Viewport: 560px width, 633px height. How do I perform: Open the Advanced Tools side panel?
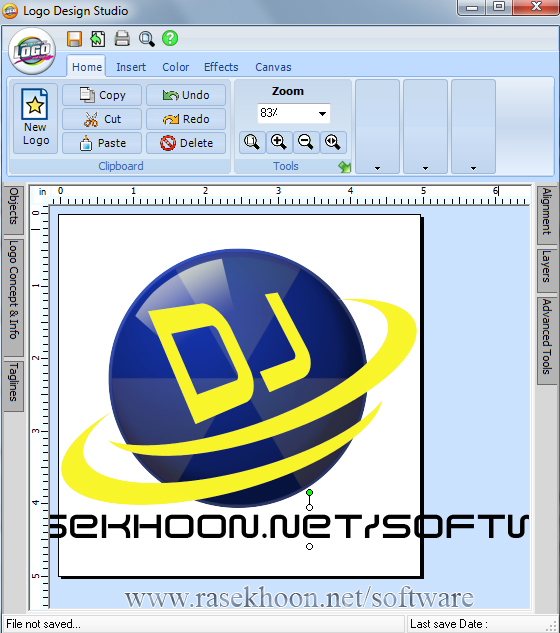point(546,340)
